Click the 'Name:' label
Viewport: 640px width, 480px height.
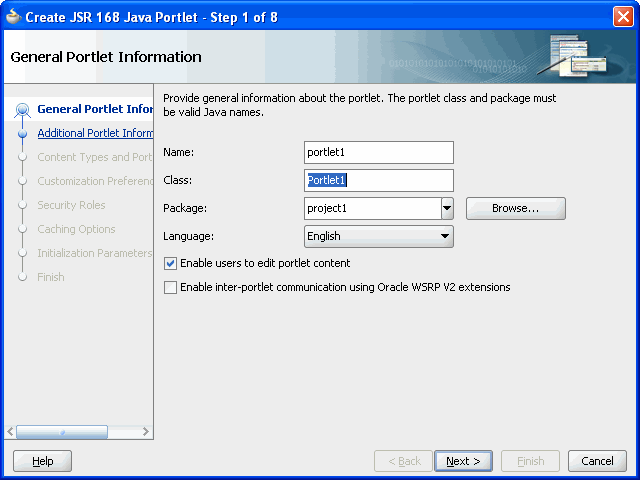[x=178, y=152]
